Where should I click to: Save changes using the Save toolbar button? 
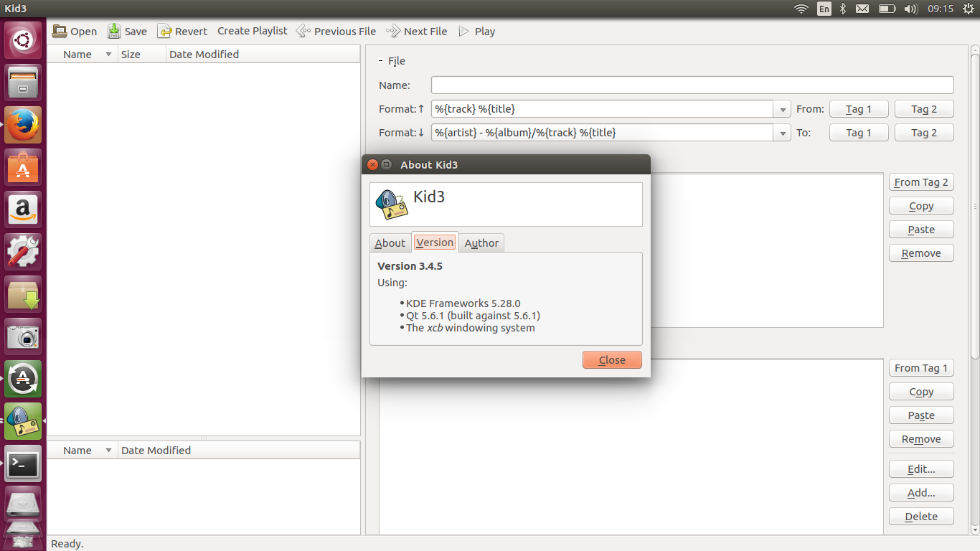pos(127,32)
